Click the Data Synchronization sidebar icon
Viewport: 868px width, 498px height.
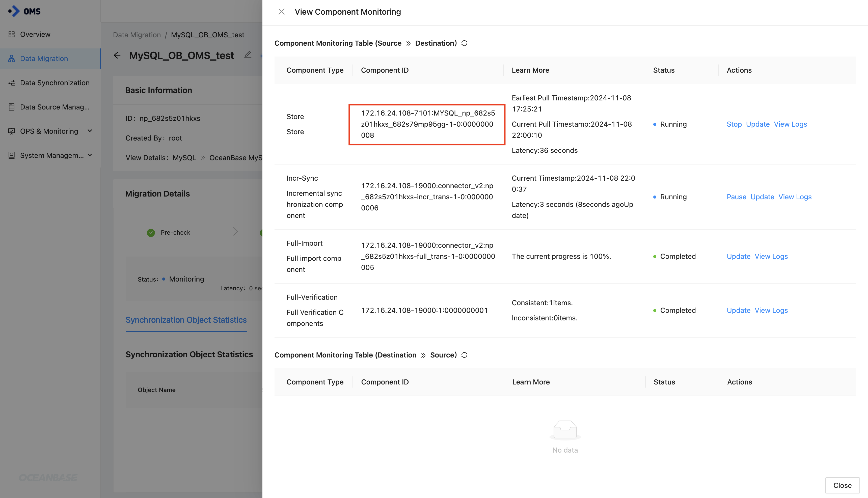click(12, 83)
